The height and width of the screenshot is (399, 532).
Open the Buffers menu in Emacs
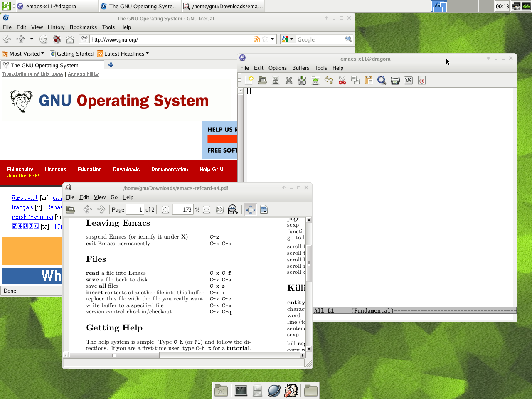coord(300,68)
